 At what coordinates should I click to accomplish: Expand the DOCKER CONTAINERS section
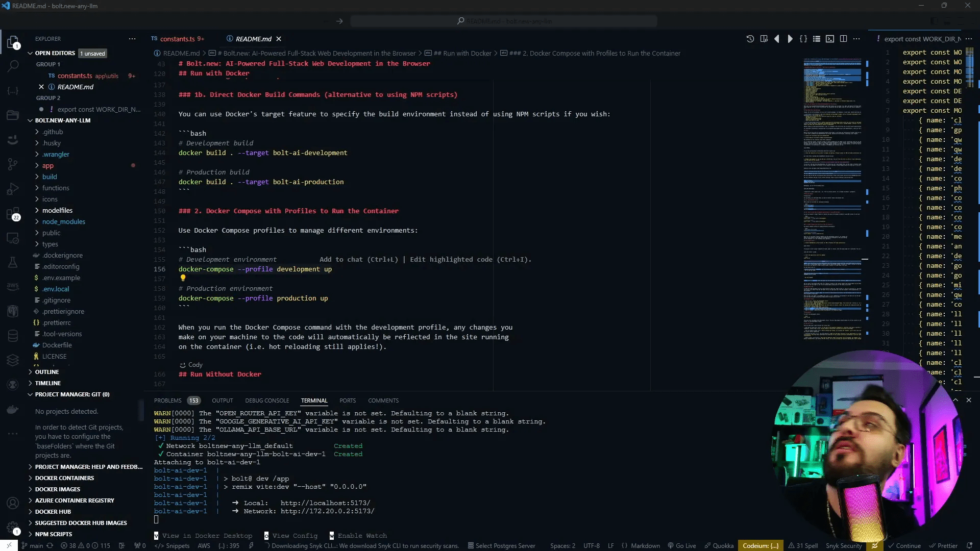[64, 478]
